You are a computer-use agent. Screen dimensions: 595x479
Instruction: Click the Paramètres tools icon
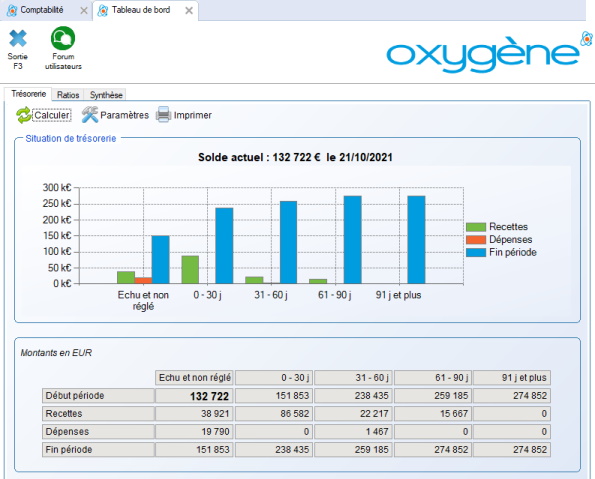[x=90, y=115]
